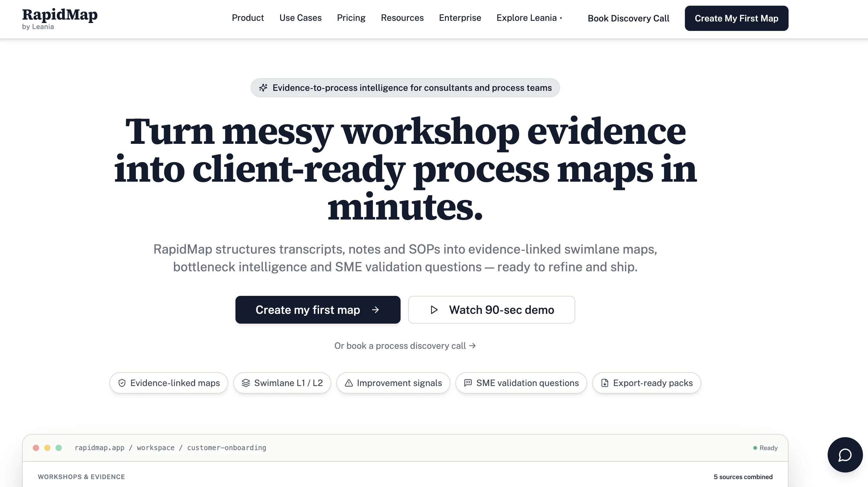Click the '5 sources combined' label
The height and width of the screenshot is (487, 868).
(743, 477)
